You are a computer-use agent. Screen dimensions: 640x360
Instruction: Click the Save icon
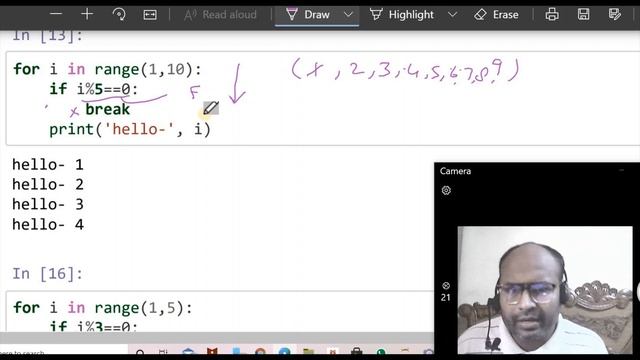[x=583, y=15]
